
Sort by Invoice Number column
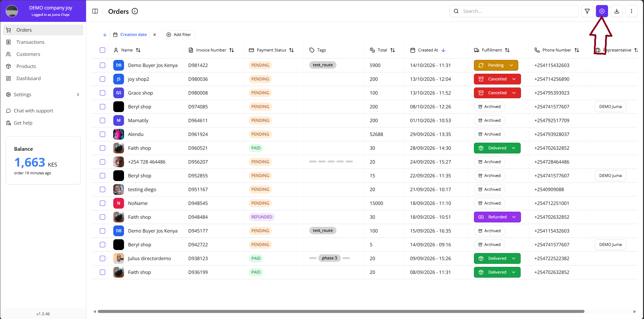(232, 50)
